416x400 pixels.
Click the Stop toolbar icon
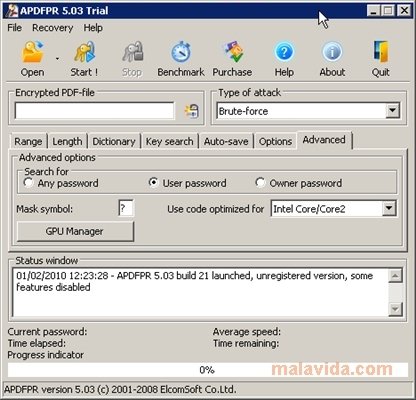pos(132,52)
